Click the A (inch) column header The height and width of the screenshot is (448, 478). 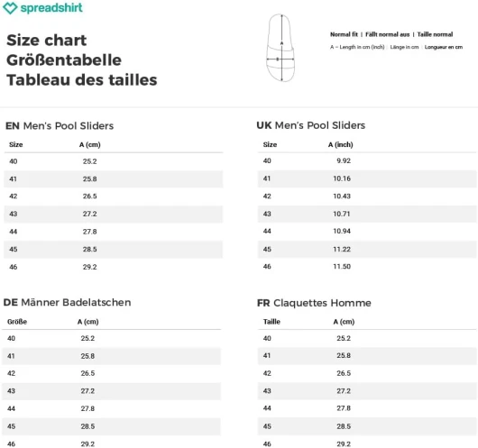[341, 144]
